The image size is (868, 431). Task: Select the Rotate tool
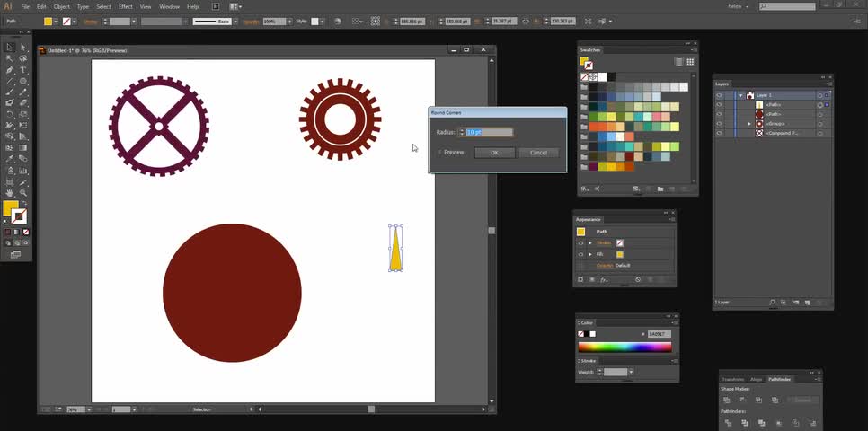click(x=9, y=115)
